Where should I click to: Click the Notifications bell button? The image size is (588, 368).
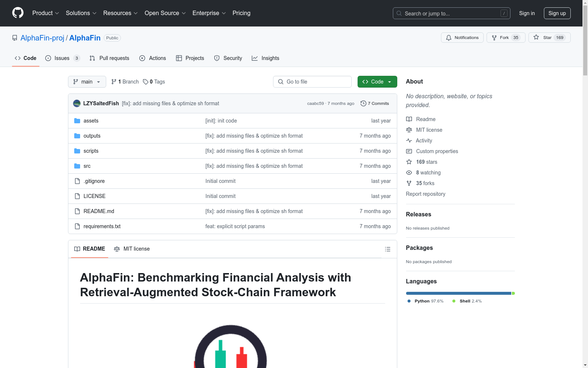click(462, 38)
